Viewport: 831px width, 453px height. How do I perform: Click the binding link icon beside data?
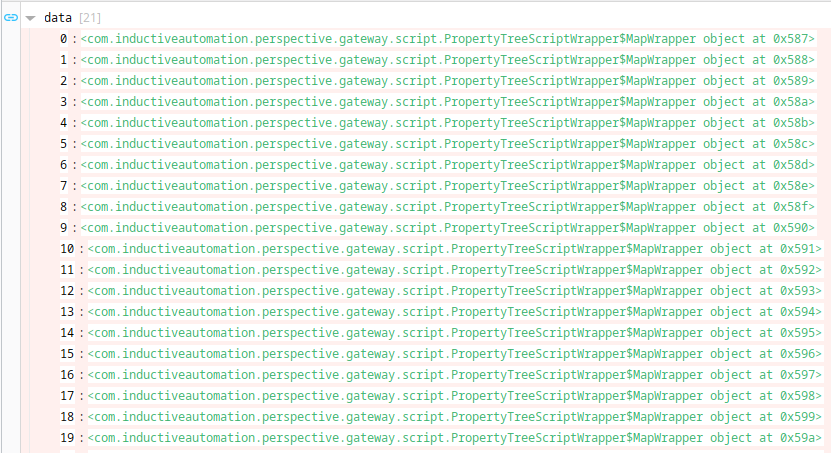click(x=11, y=18)
